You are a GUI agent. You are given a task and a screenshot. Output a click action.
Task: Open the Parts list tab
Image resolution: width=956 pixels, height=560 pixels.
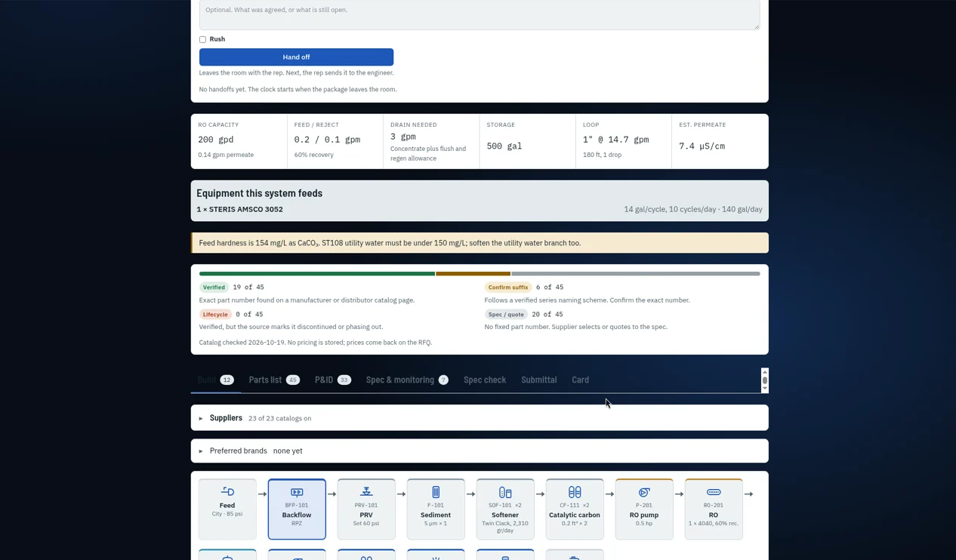274,380
